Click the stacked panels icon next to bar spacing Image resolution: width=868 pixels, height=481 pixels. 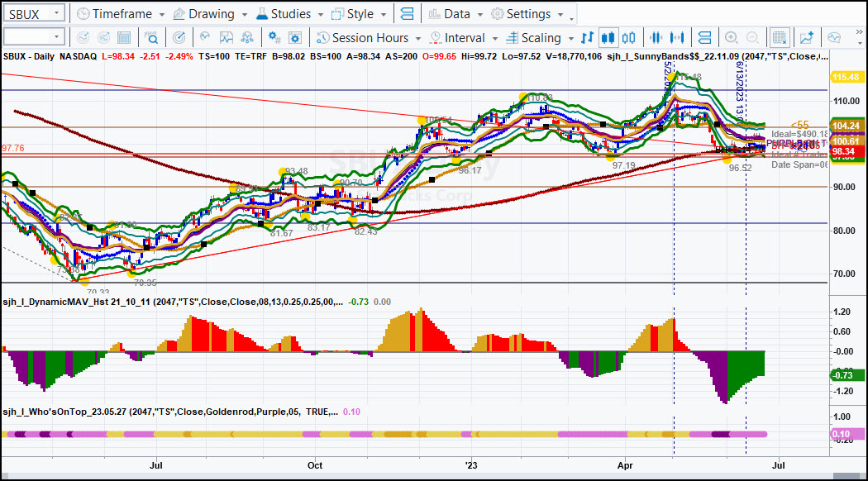point(704,38)
